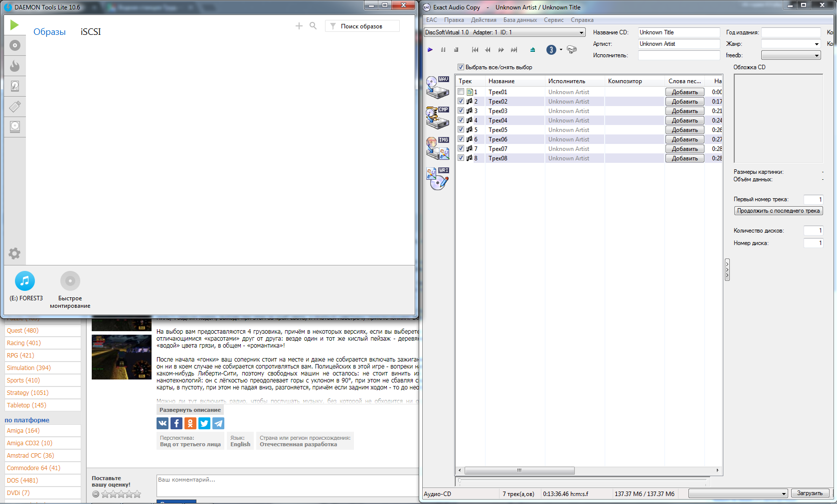Click in the 'Поиск образов' search field
This screenshot has width=837, height=504.
tap(362, 26)
